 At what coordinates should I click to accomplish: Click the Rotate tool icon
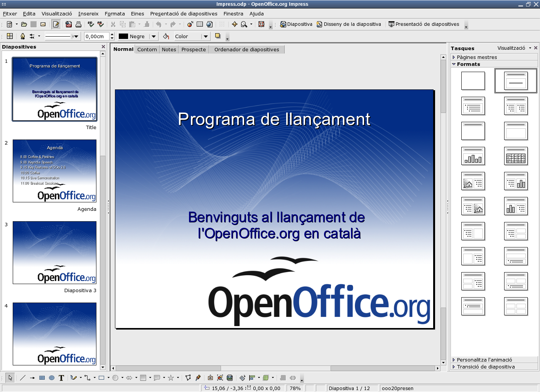(242, 378)
